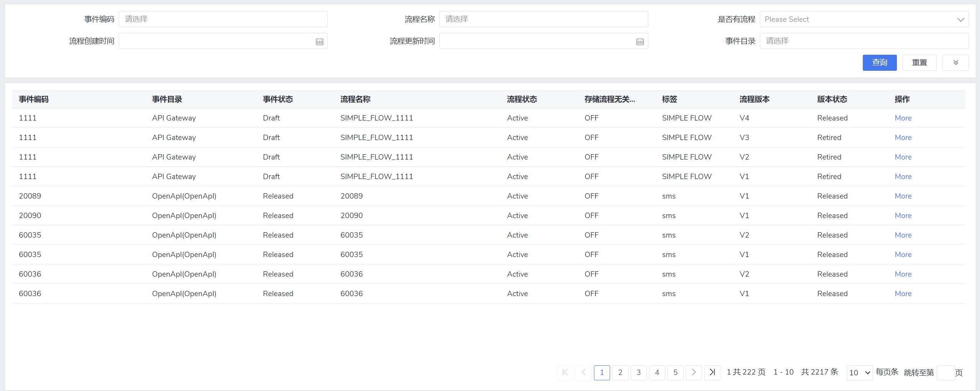980x391 pixels.
Task: Click flow name 20090 in the table
Action: pos(352,215)
